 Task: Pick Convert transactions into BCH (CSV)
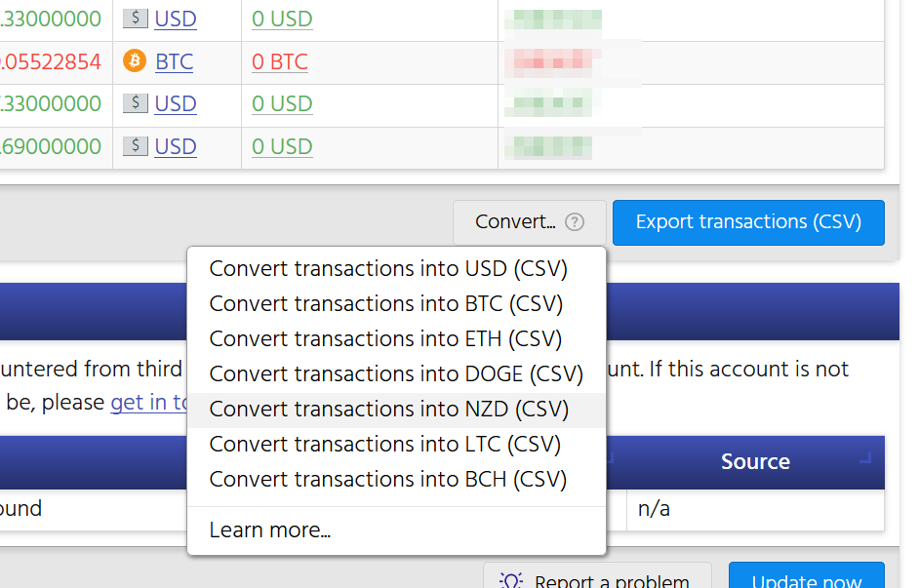387,479
